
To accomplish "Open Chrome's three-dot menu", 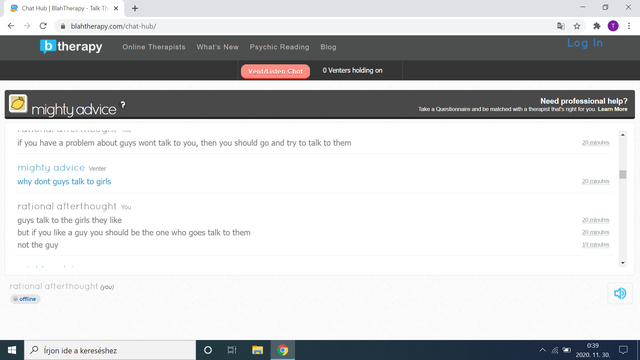I will click(629, 26).
